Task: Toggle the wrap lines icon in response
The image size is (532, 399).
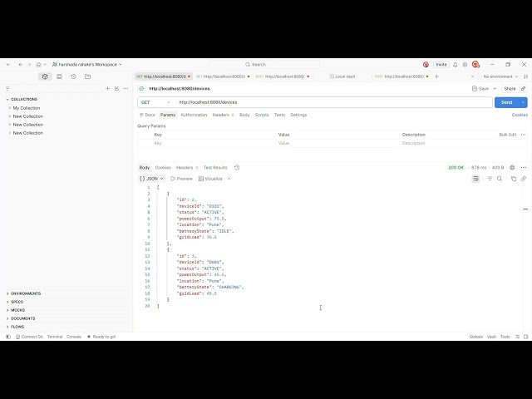Action: point(475,179)
